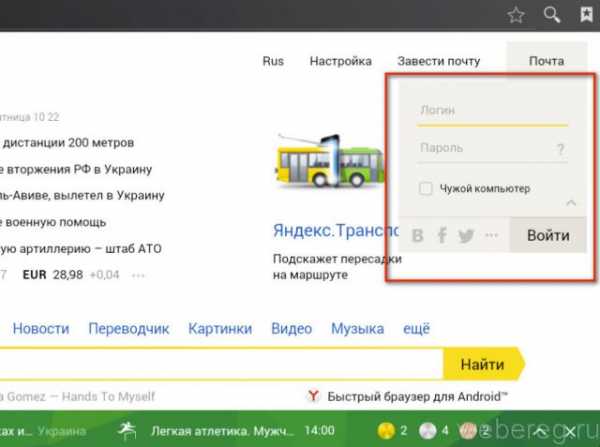Log in via Facebook icon

(x=442, y=235)
